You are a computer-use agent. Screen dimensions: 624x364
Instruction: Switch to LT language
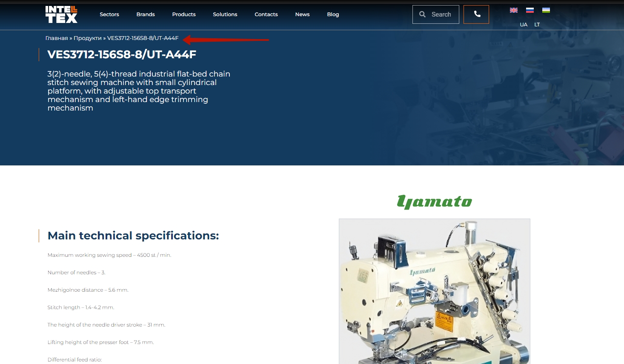click(537, 25)
